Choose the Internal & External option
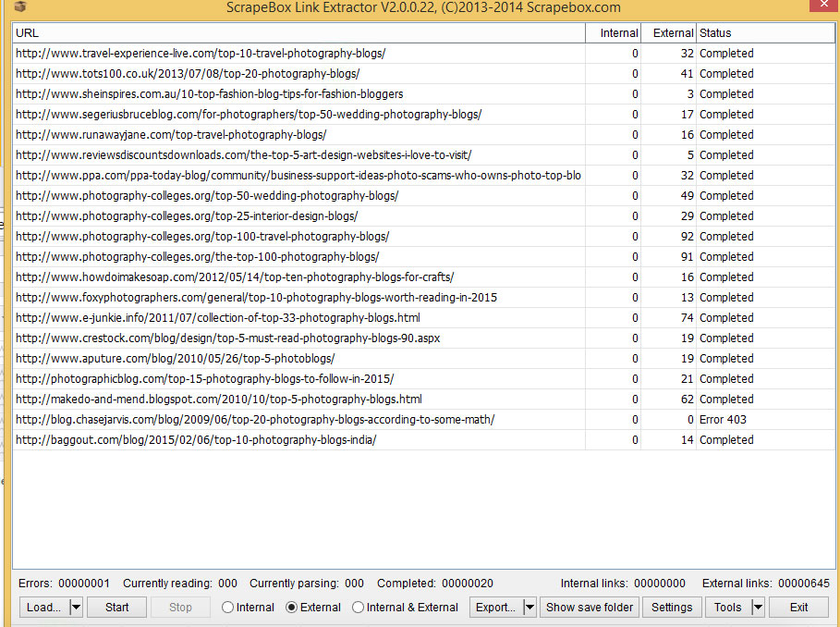Image resolution: width=840 pixels, height=627 pixels. coord(359,608)
